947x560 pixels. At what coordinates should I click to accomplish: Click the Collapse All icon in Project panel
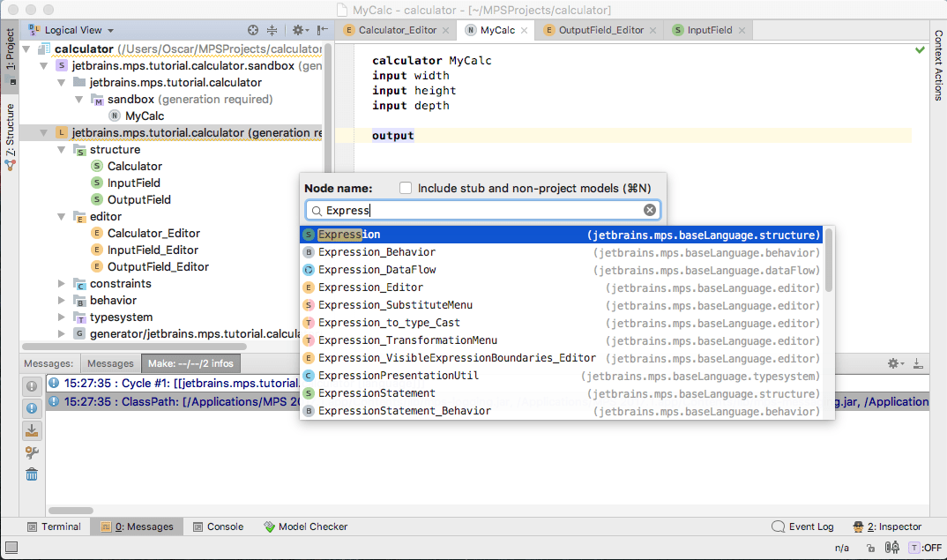coord(272,30)
